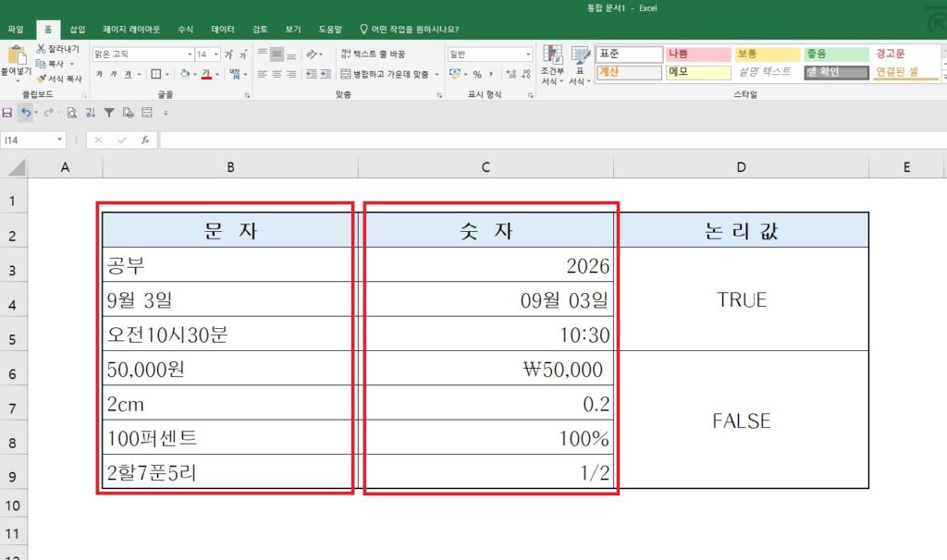Expand the number format dropdown (일반)

(x=528, y=55)
